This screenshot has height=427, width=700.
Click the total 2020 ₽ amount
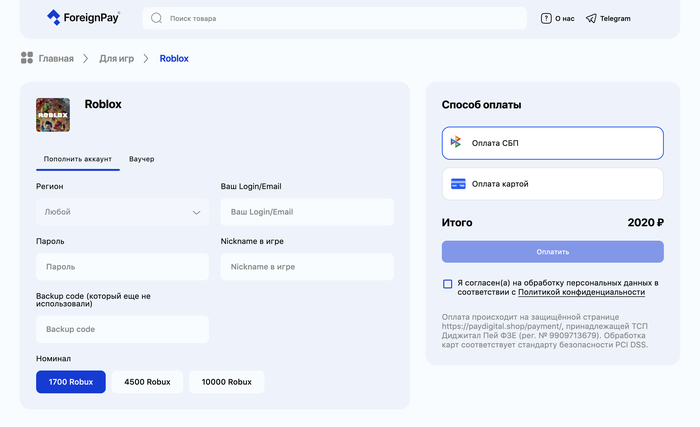pos(646,222)
